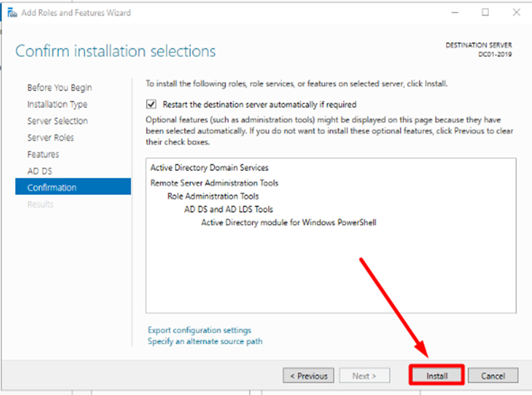Maximize the wizard window
This screenshot has width=532, height=395.
(485, 12)
